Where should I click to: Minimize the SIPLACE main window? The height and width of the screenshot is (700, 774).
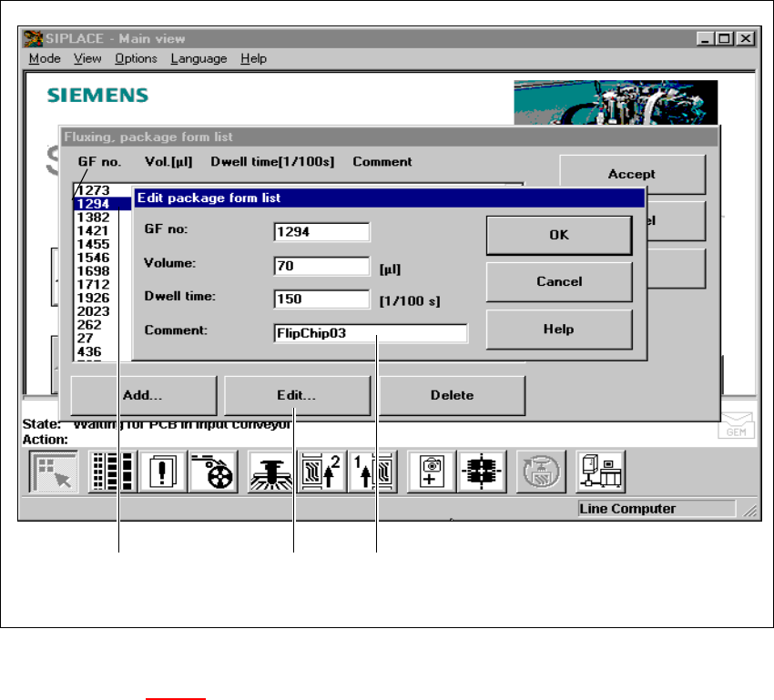coord(705,38)
